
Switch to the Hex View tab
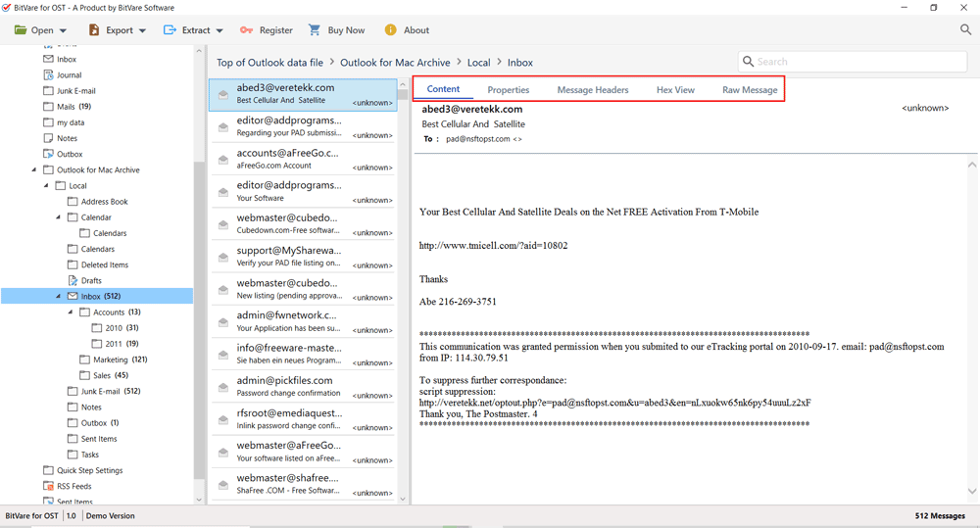(x=675, y=90)
